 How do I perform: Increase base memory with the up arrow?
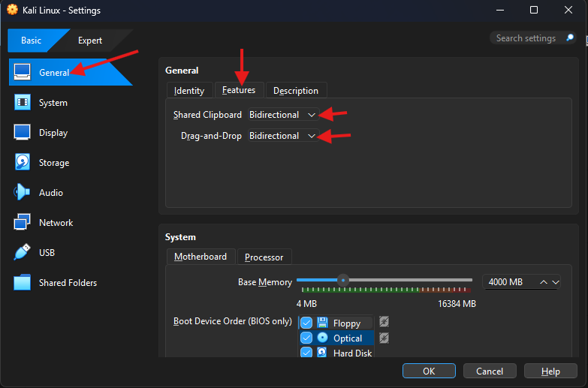(x=543, y=282)
